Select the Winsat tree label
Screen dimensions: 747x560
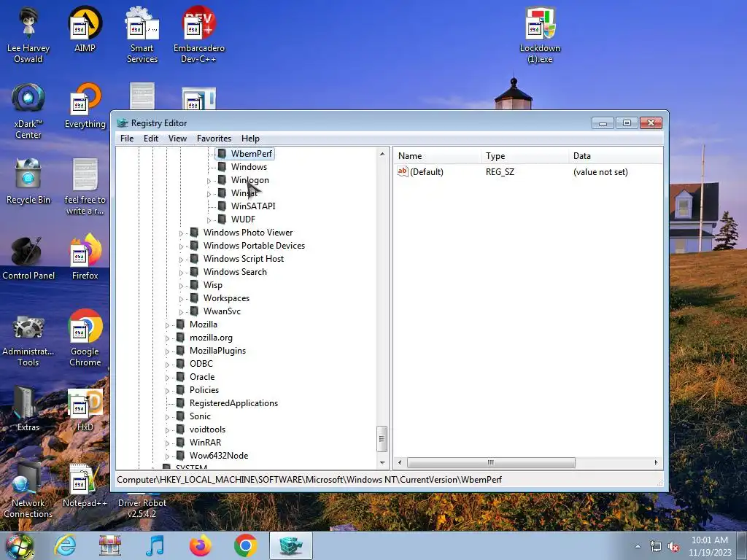click(x=244, y=192)
